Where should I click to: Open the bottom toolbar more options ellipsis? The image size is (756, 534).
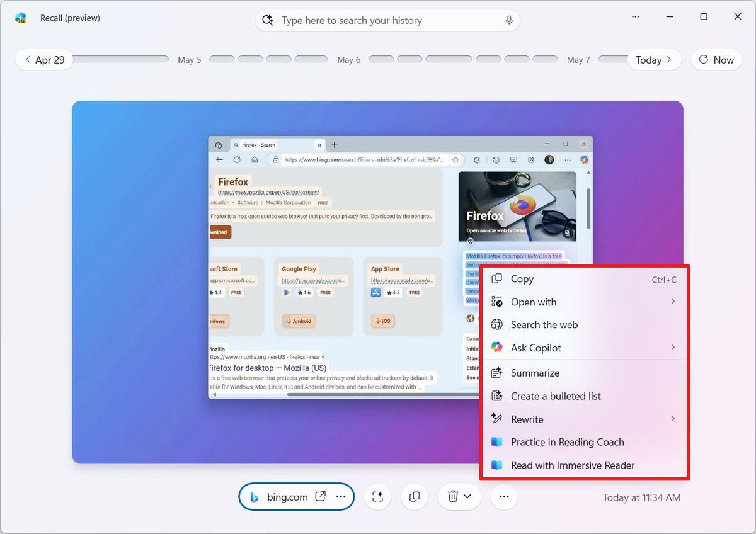coord(503,497)
